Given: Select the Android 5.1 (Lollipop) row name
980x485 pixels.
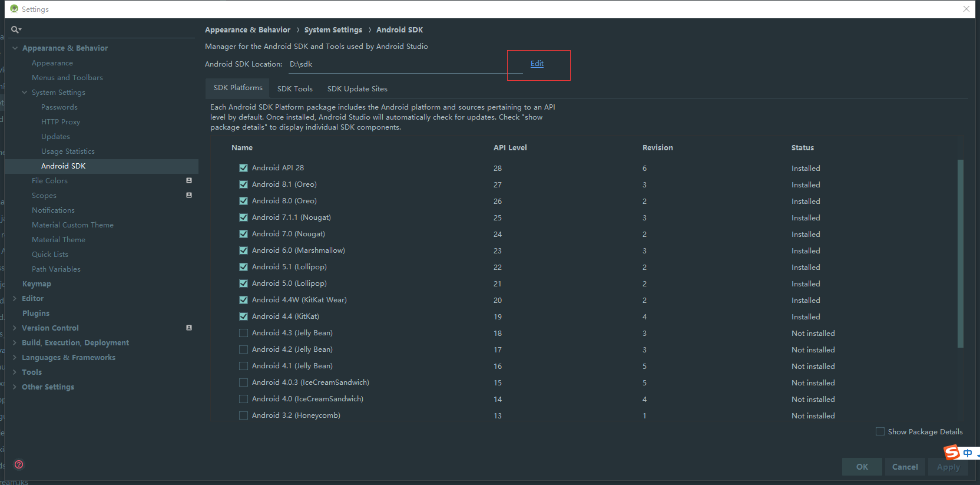Looking at the screenshot, I should (x=289, y=267).
